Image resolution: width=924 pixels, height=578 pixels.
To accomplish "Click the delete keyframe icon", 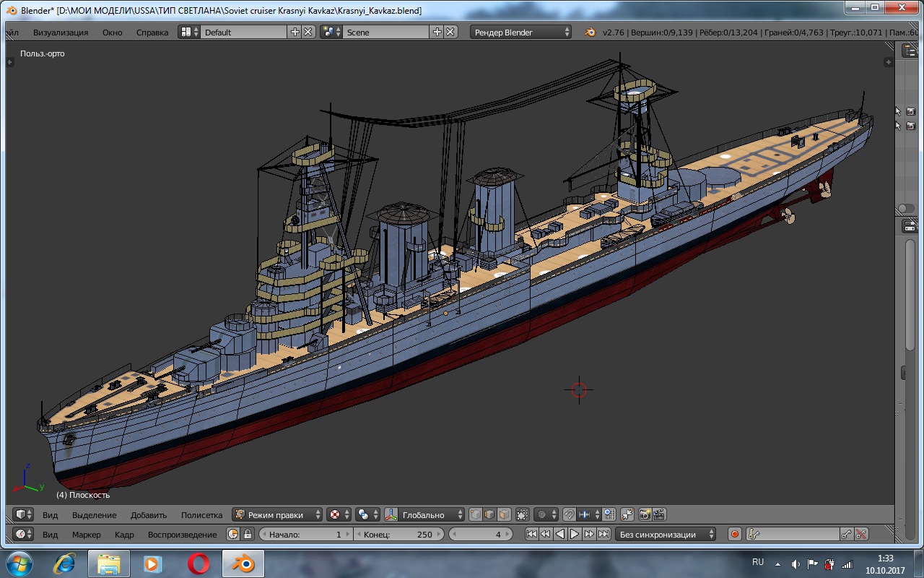I will coord(860,535).
